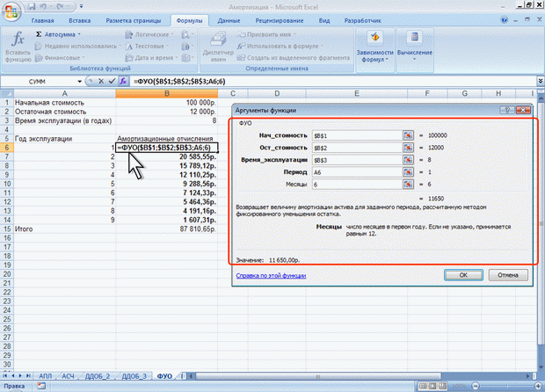Confirm entry with the formula bar checkmark
This screenshot has height=392, width=545.
[112, 82]
